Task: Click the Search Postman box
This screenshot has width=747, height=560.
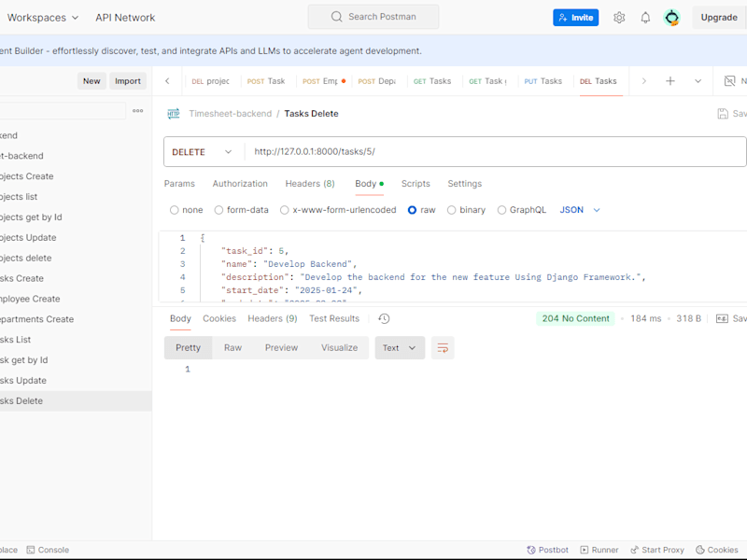Action: coord(373,17)
